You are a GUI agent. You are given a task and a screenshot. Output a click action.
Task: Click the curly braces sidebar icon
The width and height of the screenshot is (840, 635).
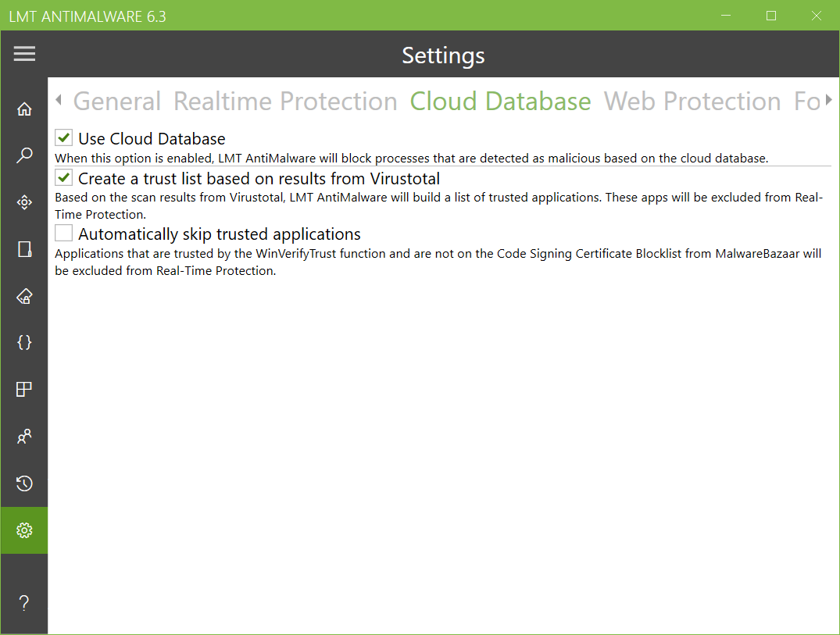pyautogui.click(x=24, y=342)
